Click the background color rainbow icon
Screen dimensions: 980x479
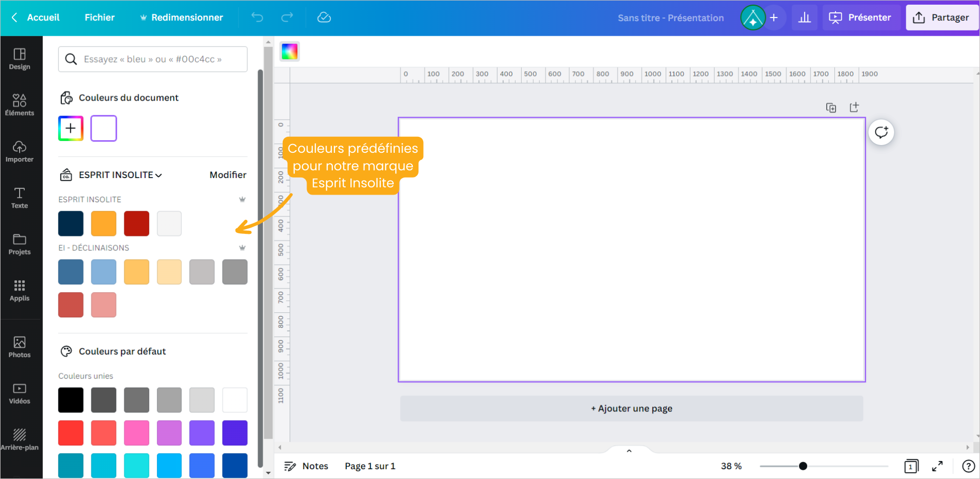tap(290, 52)
